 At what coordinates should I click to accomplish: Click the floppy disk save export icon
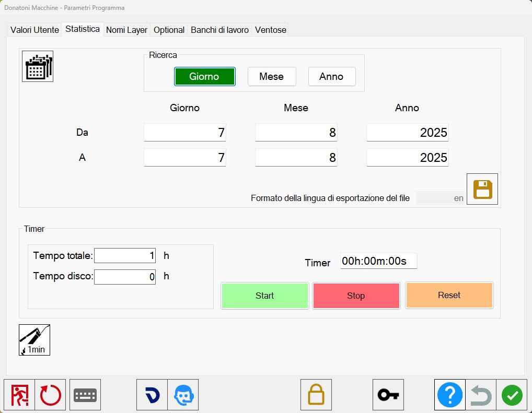tap(482, 189)
